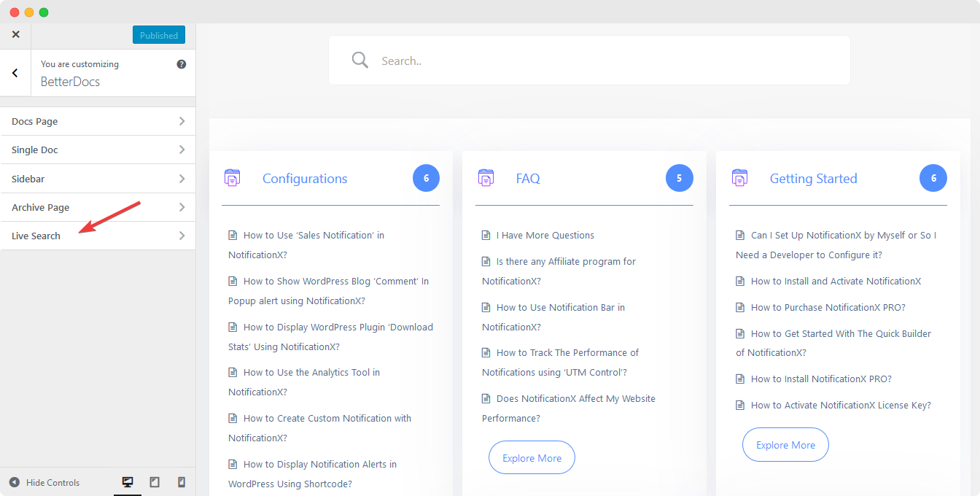Open the Configurations category heading
The width and height of the screenshot is (980, 496).
[305, 179]
